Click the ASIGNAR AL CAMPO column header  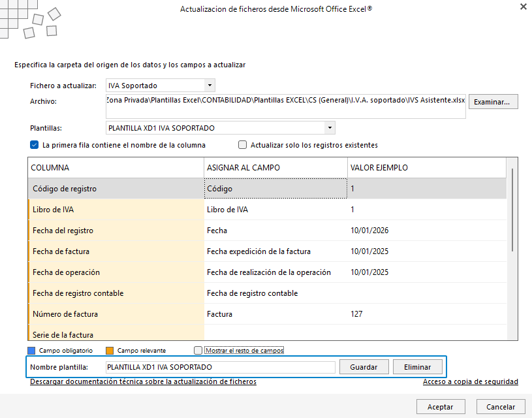point(275,167)
